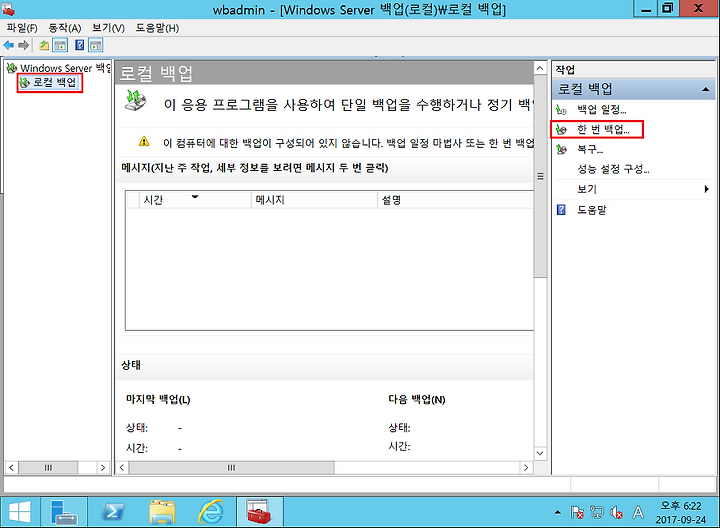Click the Windows Server 백업 root node icon
Screen dimensions: 720x528
[x=11, y=68]
